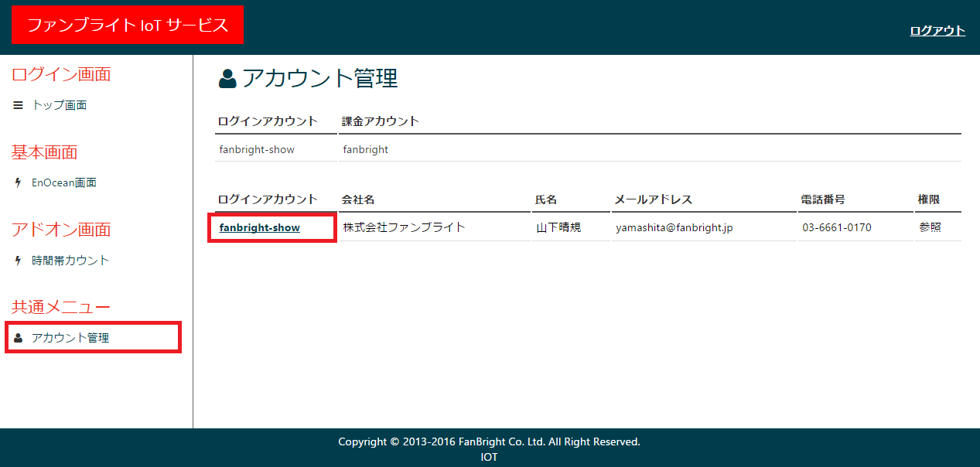Click the 03-6661-0170 phone number cell
This screenshot has height=467, width=980.
(x=837, y=228)
